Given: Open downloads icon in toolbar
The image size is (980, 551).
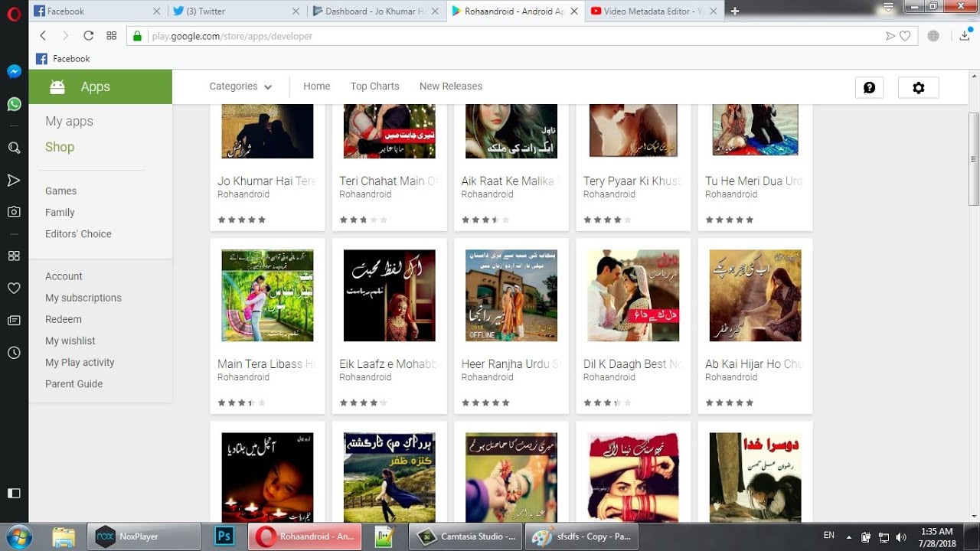Looking at the screenshot, I should coord(965,36).
